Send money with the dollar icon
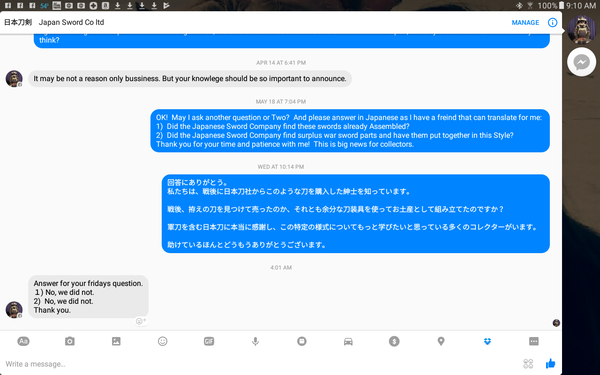600x375 pixels. tap(394, 341)
